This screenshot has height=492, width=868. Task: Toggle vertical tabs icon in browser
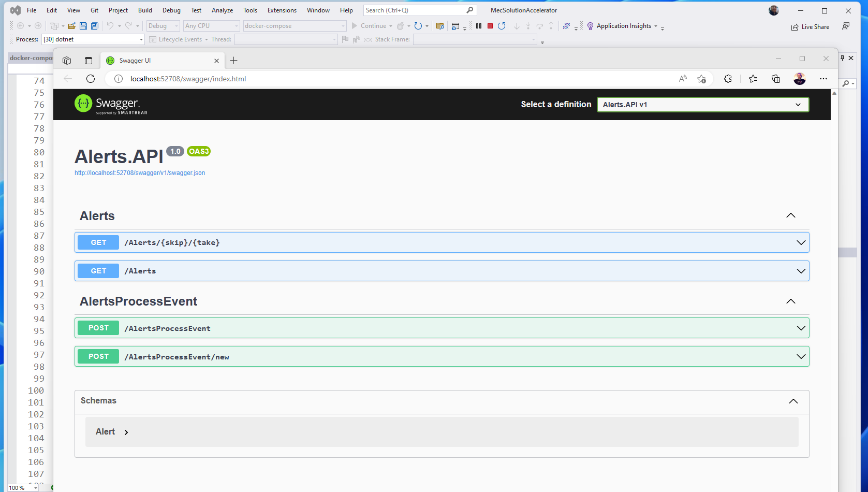89,61
